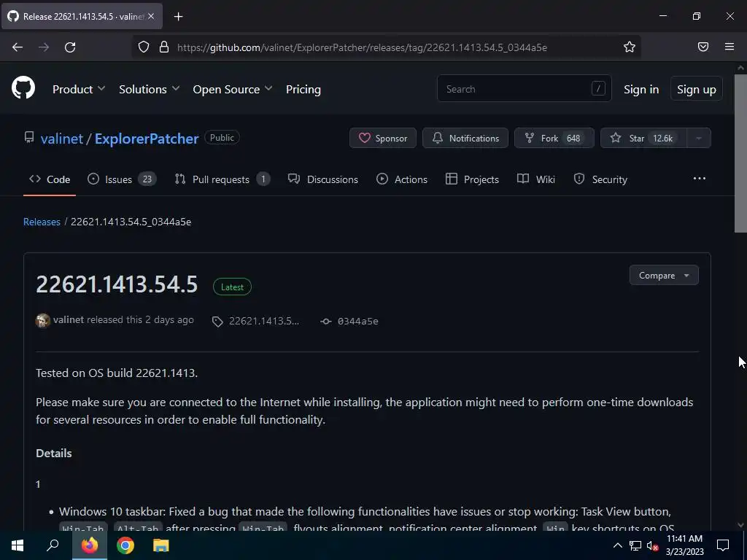Open the Issues tab
This screenshot has height=560, width=747.
(x=122, y=179)
